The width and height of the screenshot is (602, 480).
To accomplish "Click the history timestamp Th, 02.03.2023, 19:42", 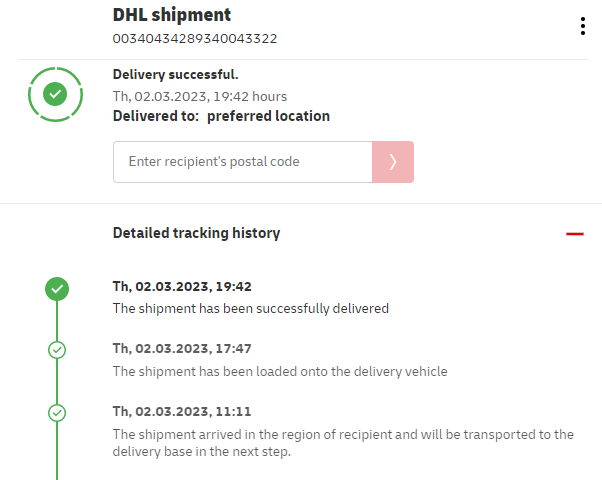I will click(x=182, y=286).
